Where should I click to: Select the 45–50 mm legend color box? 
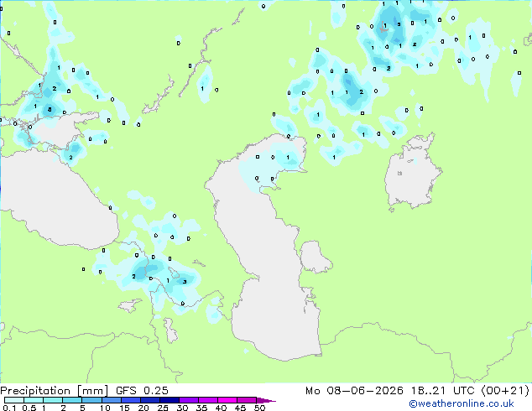(x=247, y=400)
